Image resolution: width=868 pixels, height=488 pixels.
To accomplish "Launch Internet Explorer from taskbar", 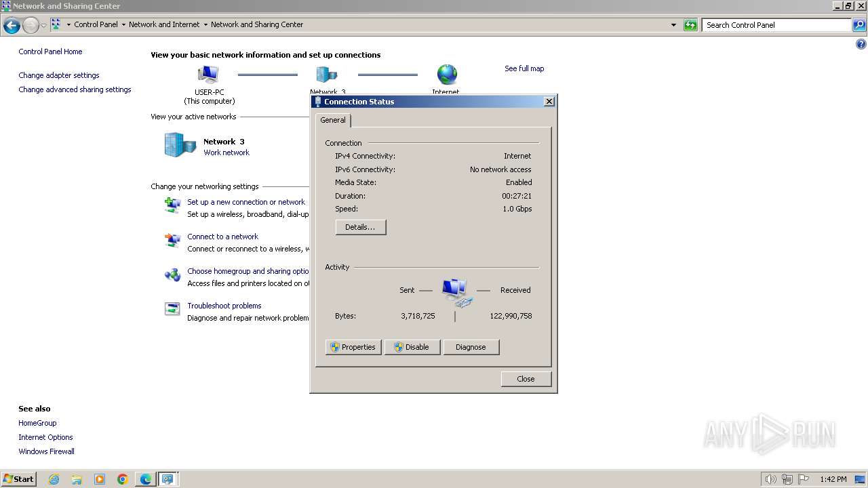I will click(x=54, y=479).
